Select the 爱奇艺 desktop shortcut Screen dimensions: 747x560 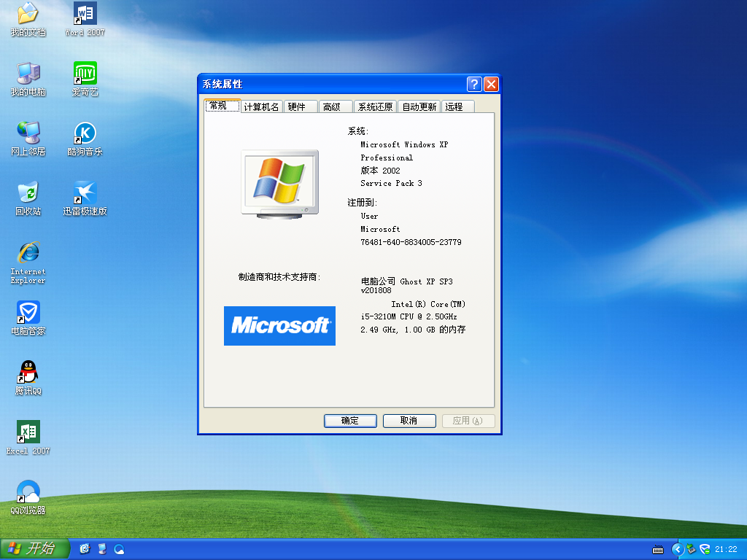85,79
